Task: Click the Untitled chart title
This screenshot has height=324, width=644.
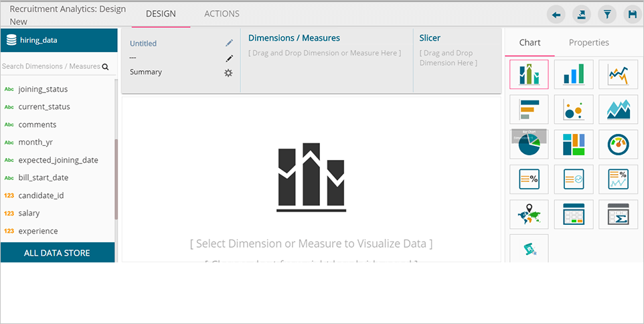Action: 143,44
